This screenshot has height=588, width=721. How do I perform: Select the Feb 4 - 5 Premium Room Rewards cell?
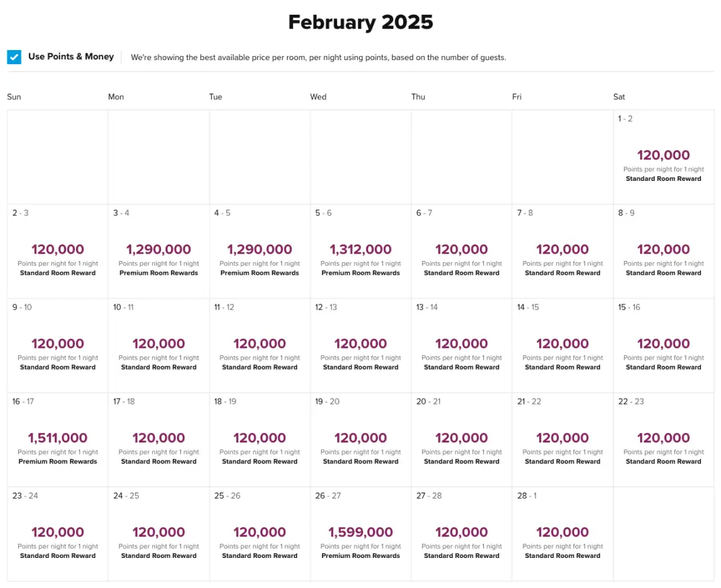(260, 252)
